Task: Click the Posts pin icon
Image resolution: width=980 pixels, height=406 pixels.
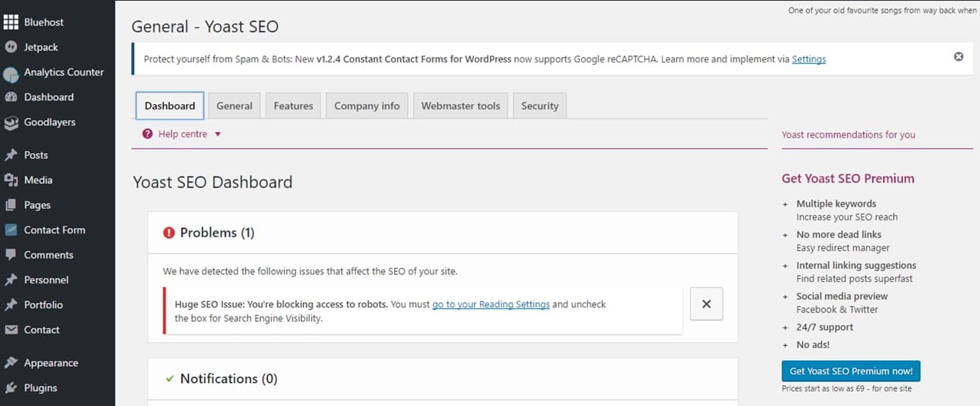Action: click(11, 155)
